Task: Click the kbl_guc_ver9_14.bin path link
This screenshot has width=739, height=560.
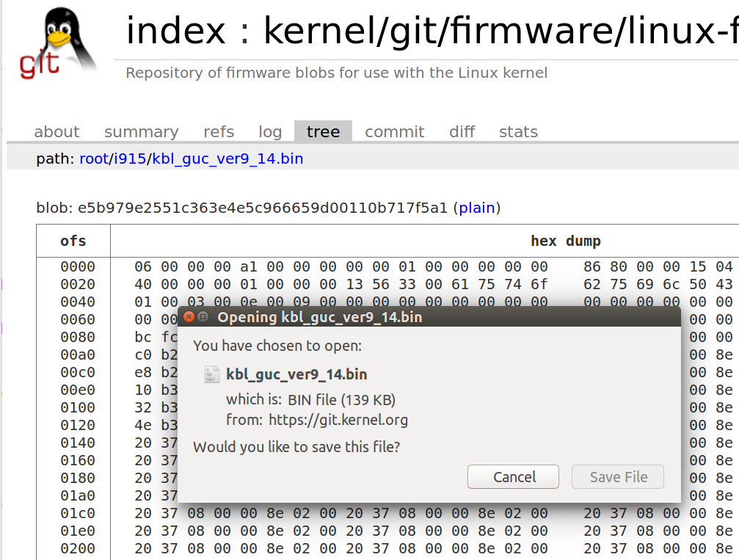Action: (x=226, y=158)
